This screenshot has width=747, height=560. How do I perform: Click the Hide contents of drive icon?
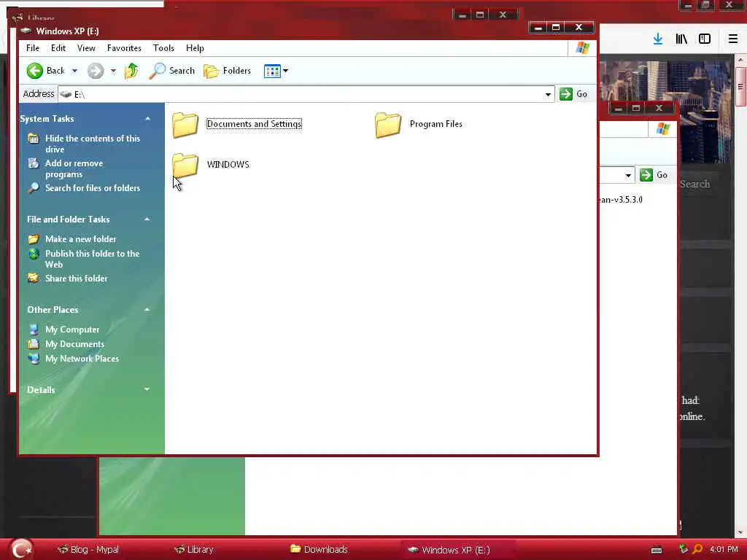[x=34, y=139]
